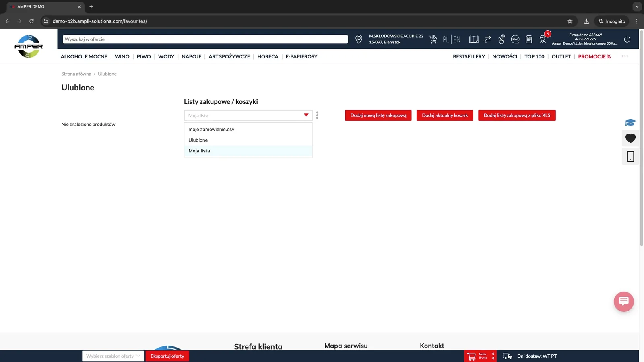
Task: Open ALKOHOLE MOCNE category
Action: (x=84, y=56)
